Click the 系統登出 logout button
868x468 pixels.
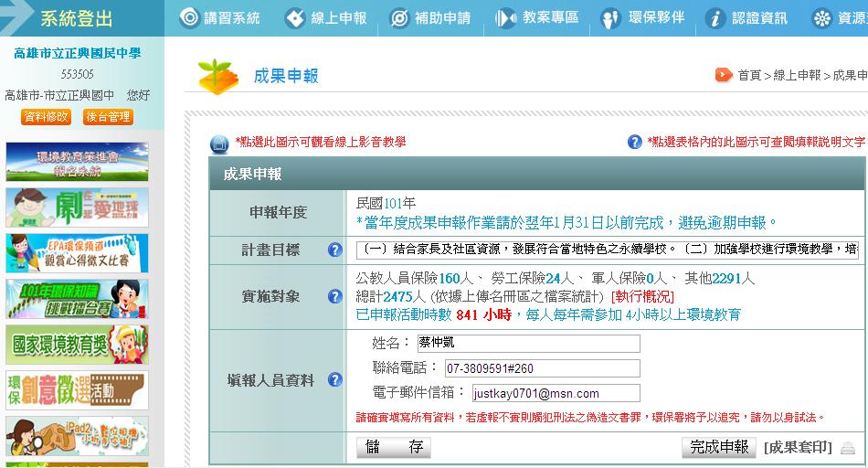[77, 18]
